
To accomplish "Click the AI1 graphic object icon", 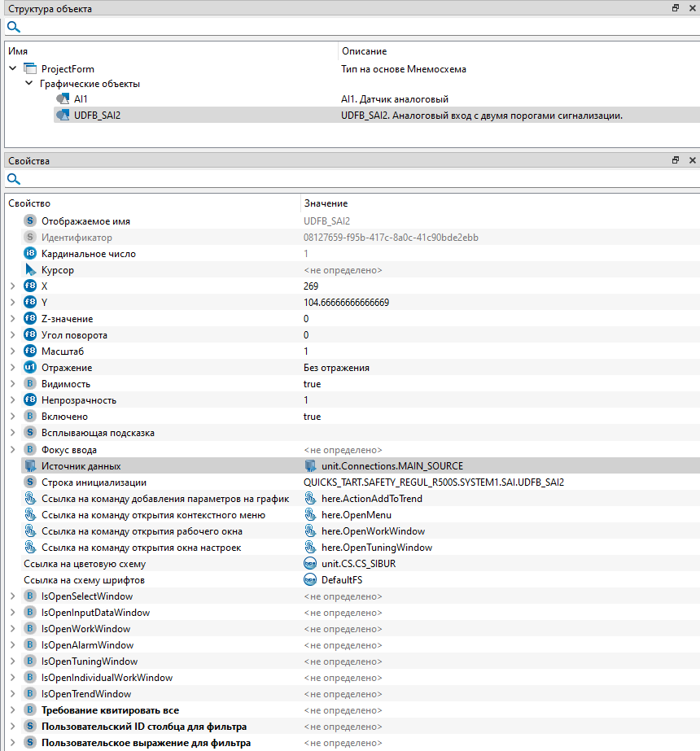I will pyautogui.click(x=63, y=99).
